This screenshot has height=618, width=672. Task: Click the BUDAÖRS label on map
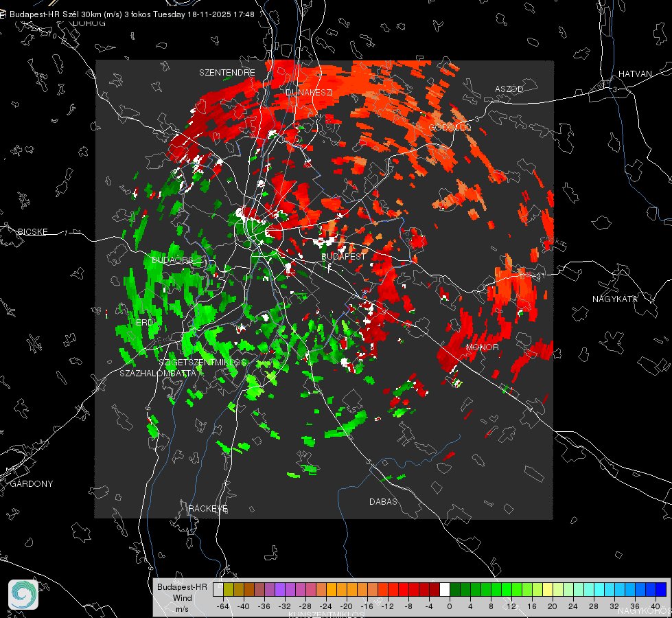click(x=173, y=260)
